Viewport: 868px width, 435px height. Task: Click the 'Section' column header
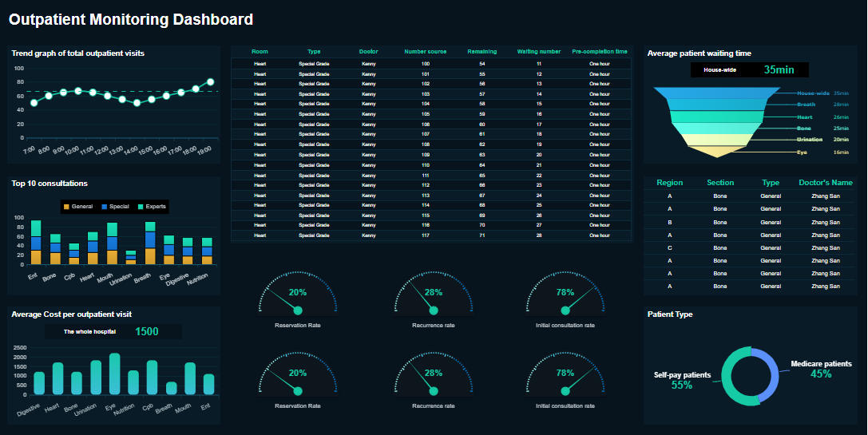720,183
